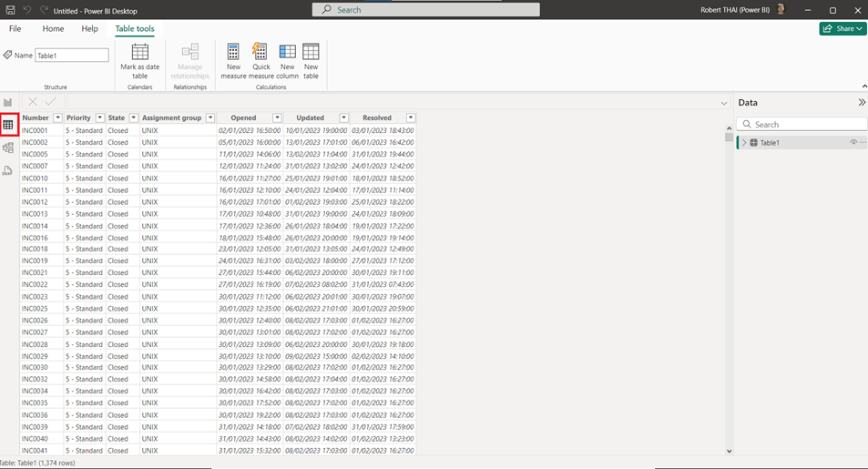This screenshot has width=868, height=469.
Task: Expand the formula bar with chevron
Action: click(724, 103)
